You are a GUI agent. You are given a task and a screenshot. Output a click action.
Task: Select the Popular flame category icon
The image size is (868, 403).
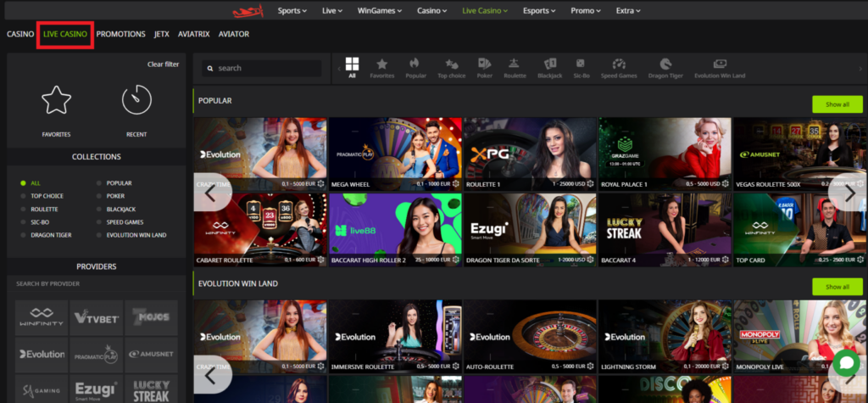pos(415,64)
